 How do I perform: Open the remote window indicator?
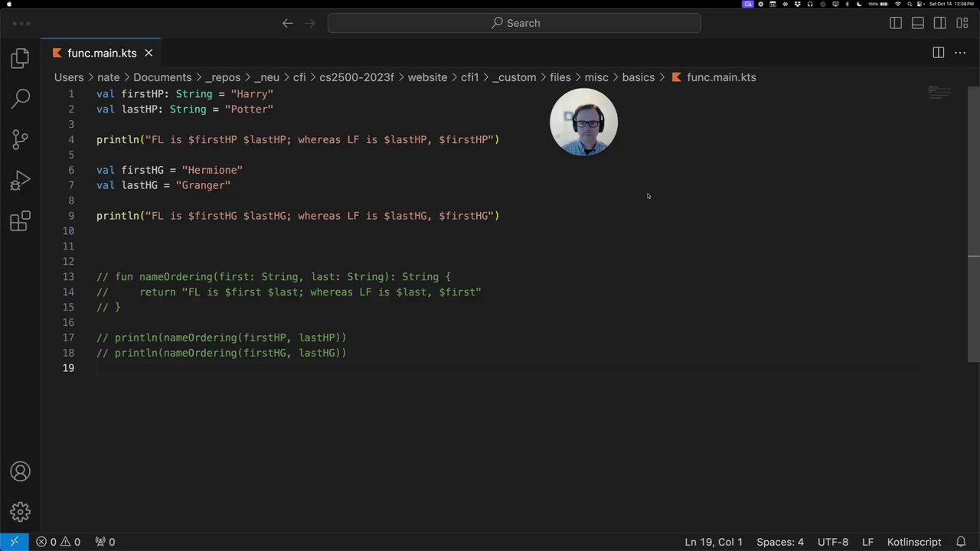(15, 542)
